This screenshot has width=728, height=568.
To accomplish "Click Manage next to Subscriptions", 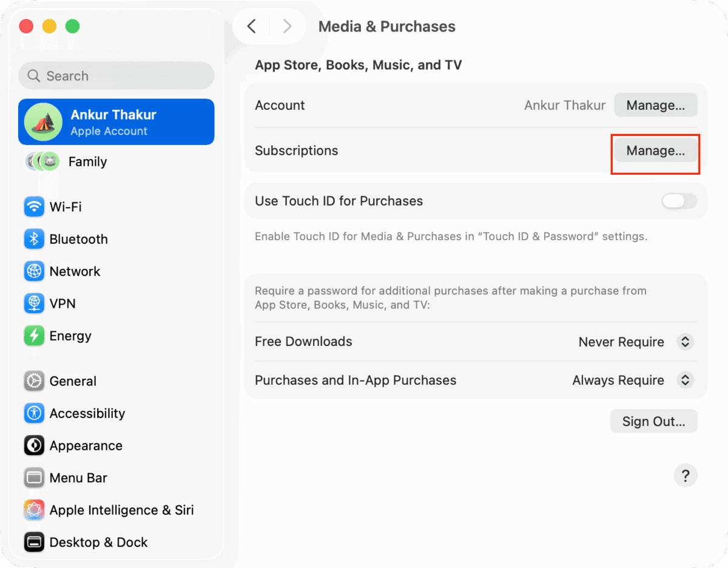I will [655, 150].
